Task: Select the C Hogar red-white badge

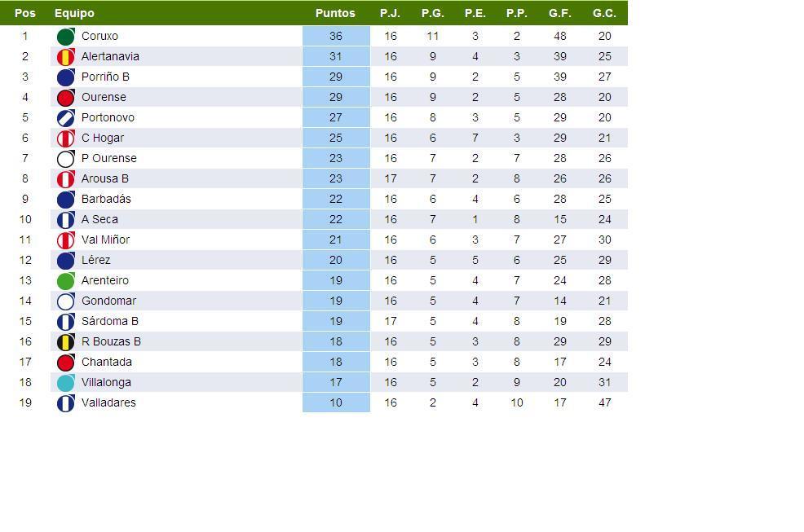Action: point(65,138)
